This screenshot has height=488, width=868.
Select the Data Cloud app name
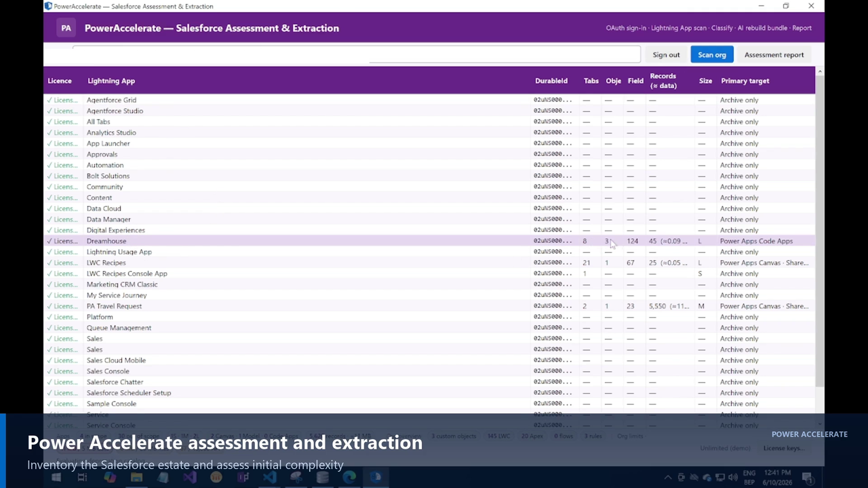[104, 209]
